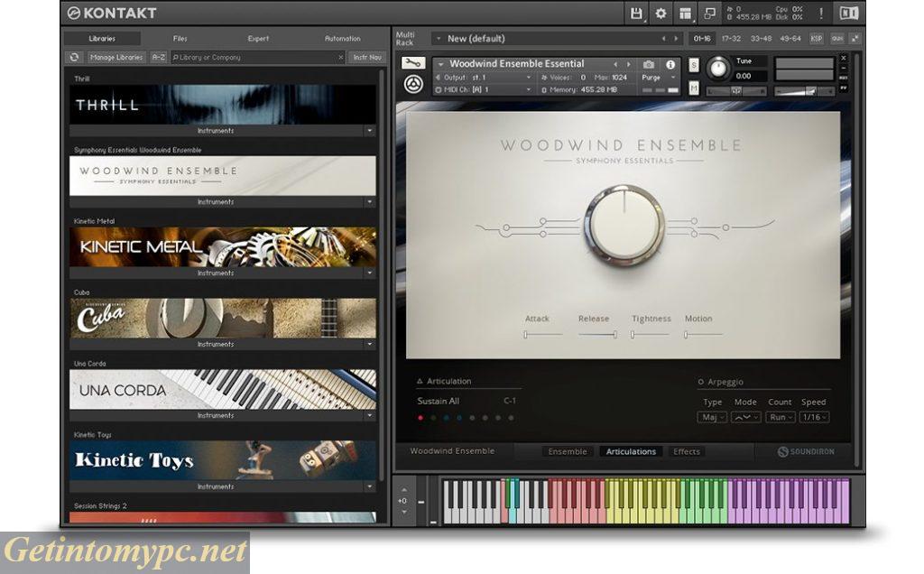The image size is (924, 574).
Task: Click the Instr Nav button
Action: (367, 57)
